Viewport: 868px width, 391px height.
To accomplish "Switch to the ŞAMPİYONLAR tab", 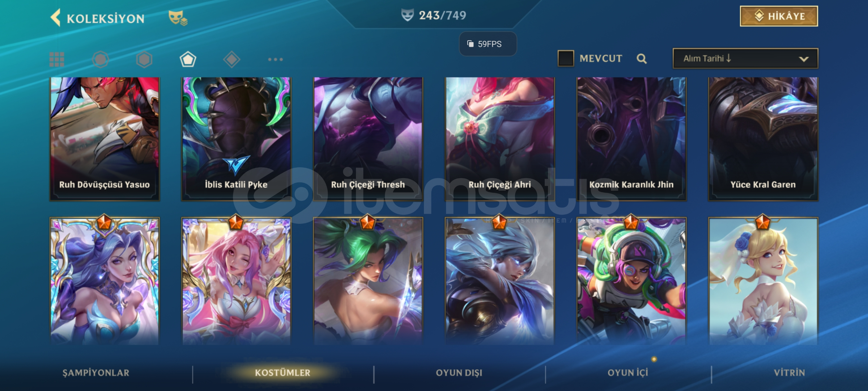I will tap(96, 373).
